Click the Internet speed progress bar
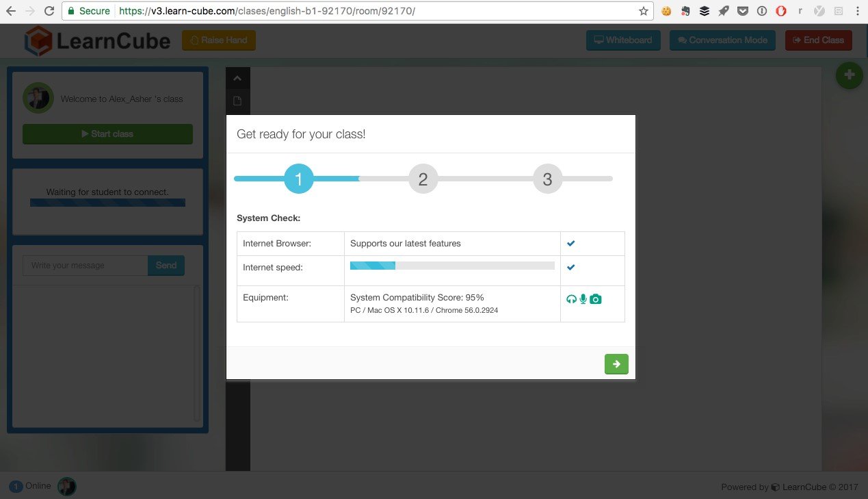The image size is (868, 499). click(452, 266)
